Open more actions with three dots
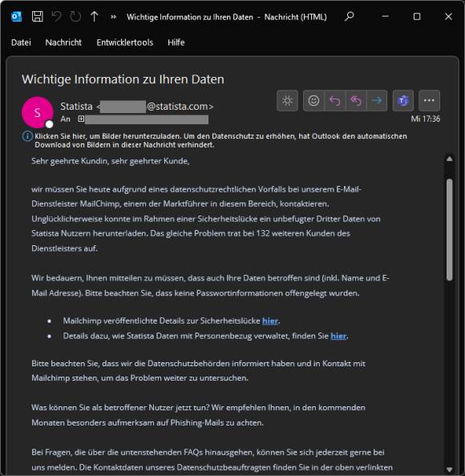 429,100
